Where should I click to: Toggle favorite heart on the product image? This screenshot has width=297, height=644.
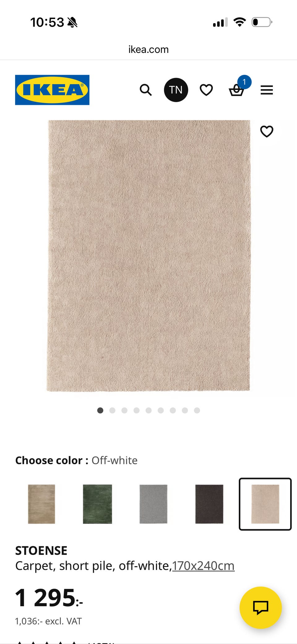click(x=267, y=132)
